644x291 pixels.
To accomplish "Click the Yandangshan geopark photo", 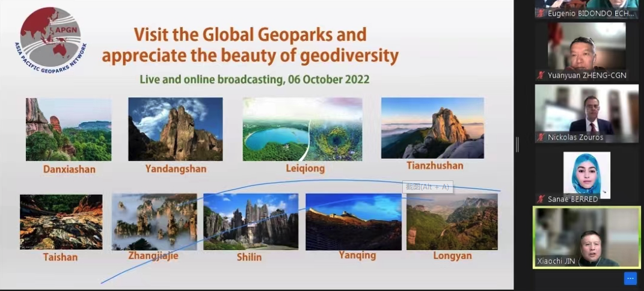I will click(175, 129).
